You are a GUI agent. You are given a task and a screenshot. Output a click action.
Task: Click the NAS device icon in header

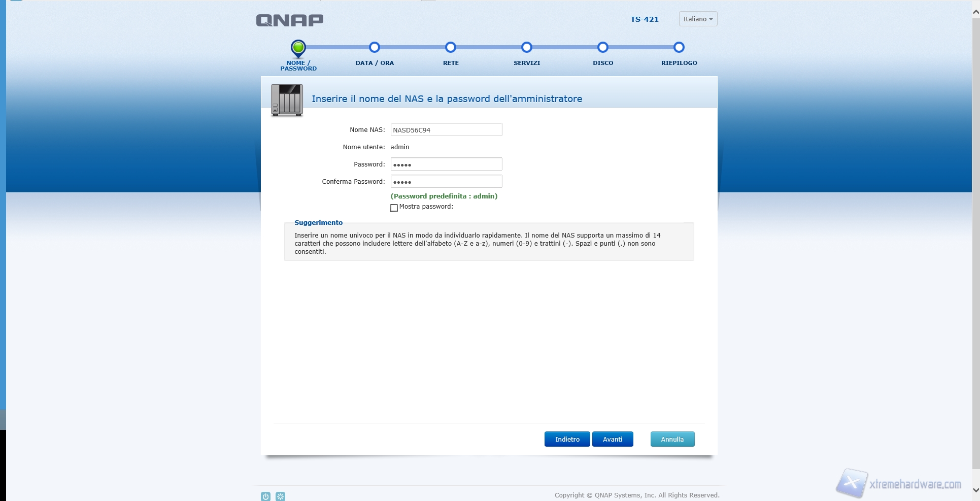click(287, 100)
